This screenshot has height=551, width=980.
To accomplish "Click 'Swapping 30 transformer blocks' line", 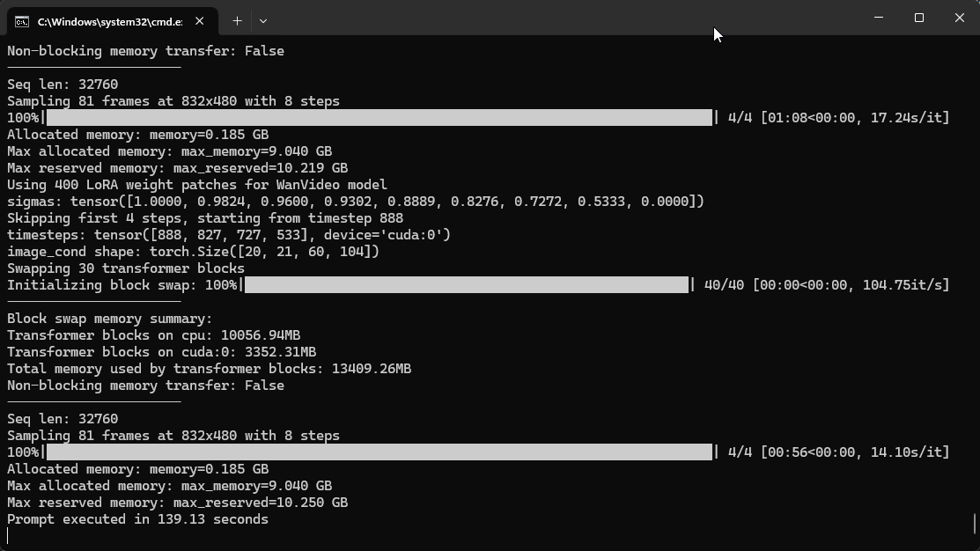I will pos(126,268).
